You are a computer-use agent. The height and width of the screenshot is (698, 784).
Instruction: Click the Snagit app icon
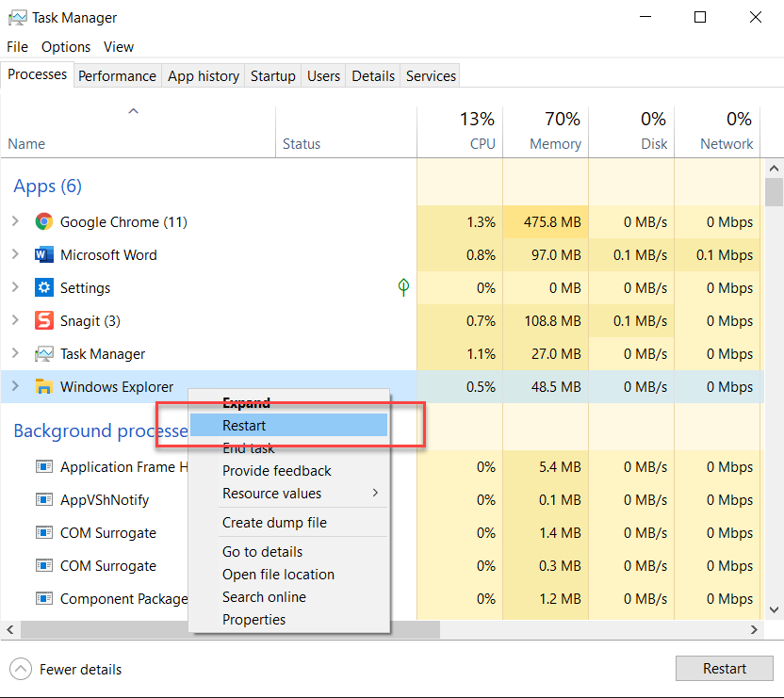click(x=43, y=321)
